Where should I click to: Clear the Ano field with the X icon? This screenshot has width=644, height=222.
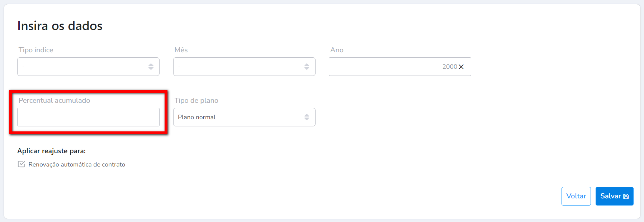(x=461, y=67)
